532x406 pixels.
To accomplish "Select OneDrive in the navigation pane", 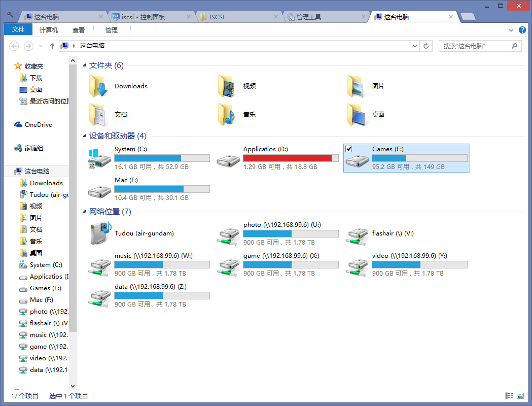I will coord(38,125).
